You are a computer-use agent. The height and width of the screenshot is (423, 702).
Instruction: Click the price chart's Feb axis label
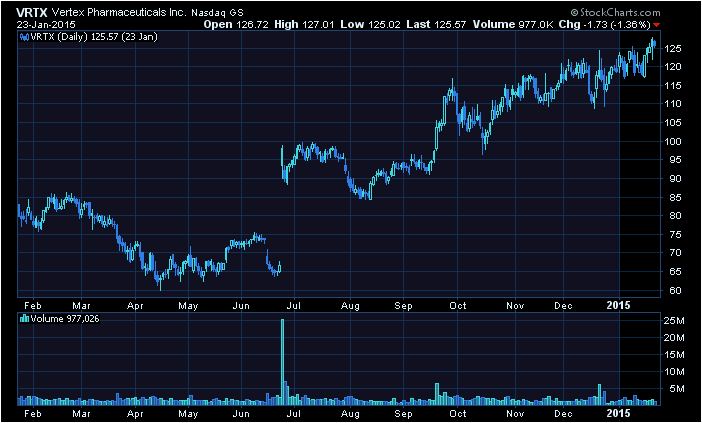point(32,306)
